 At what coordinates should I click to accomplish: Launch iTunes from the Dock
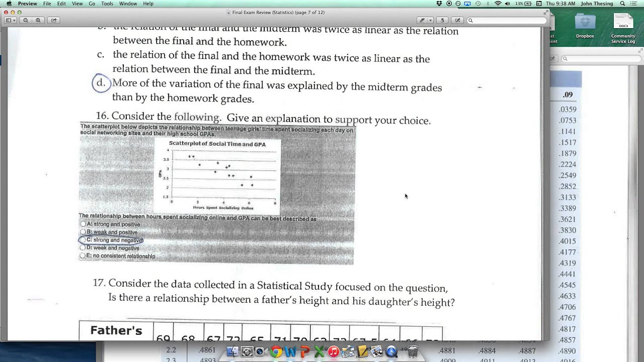[x=334, y=352]
